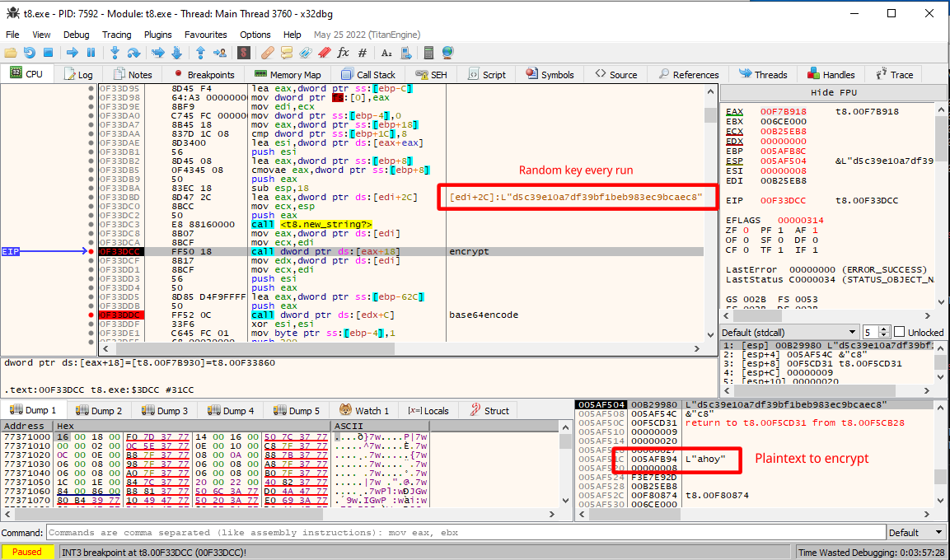Image resolution: width=950 pixels, height=560 pixels.
Task: Click the intermodular calls icon
Action: pyautogui.click(x=406, y=53)
